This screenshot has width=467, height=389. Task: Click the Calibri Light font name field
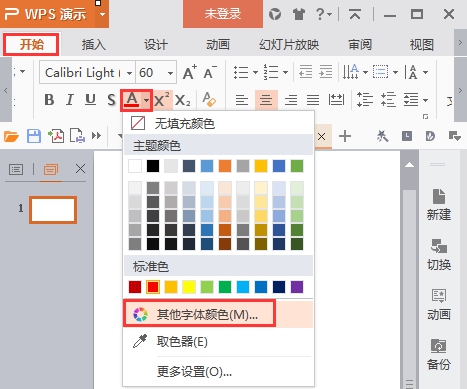tap(83, 72)
